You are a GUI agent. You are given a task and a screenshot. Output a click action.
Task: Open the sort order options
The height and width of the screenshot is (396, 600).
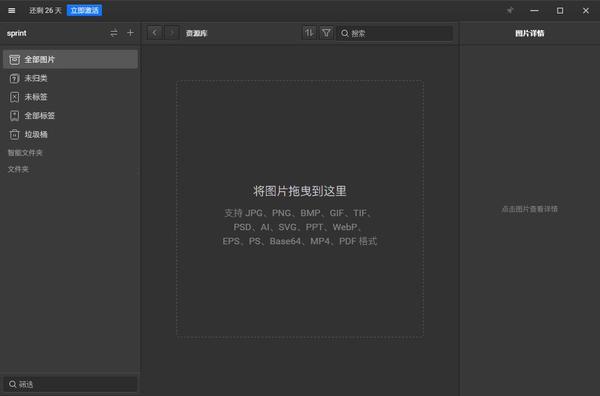click(x=309, y=33)
